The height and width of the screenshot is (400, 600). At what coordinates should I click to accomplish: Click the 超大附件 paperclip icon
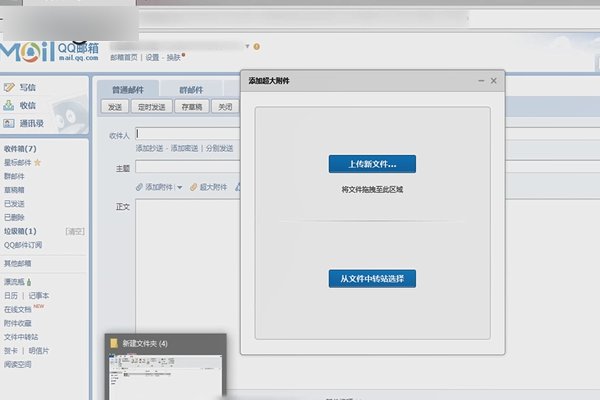pyautogui.click(x=194, y=187)
